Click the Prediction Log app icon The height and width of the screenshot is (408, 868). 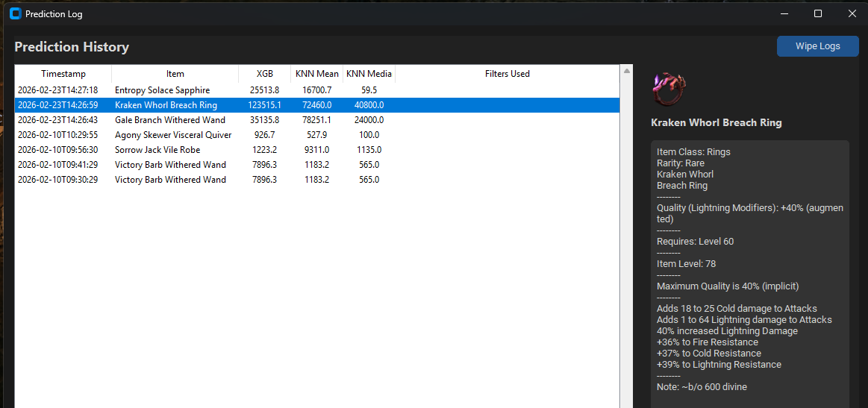[x=15, y=13]
